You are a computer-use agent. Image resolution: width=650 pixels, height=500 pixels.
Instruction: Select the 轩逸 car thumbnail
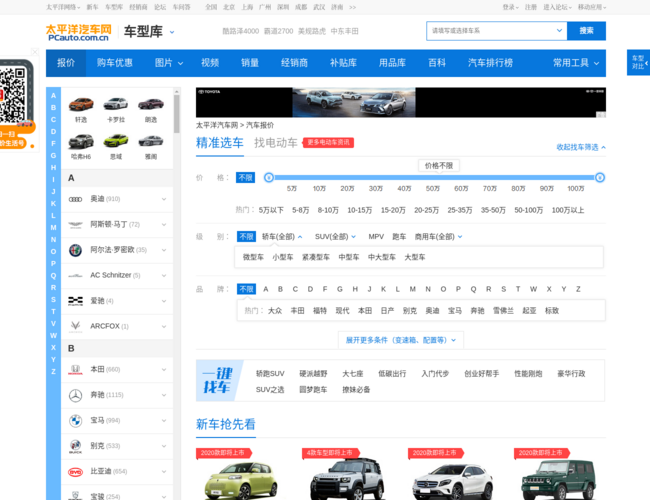click(x=81, y=104)
